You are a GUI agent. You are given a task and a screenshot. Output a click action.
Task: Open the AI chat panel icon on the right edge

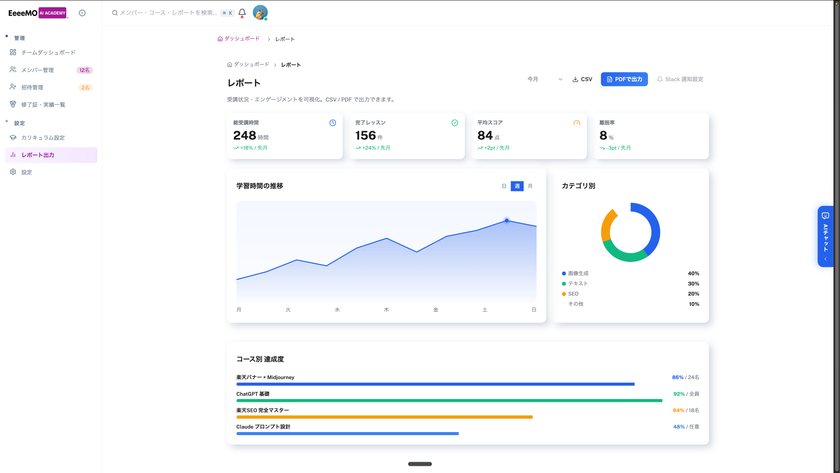pos(826,215)
